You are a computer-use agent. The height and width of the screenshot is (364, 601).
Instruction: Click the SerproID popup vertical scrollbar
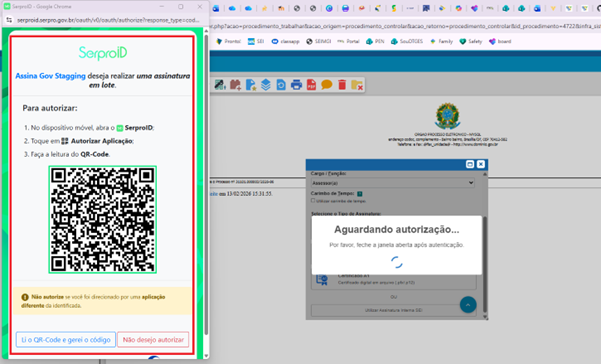point(206,185)
